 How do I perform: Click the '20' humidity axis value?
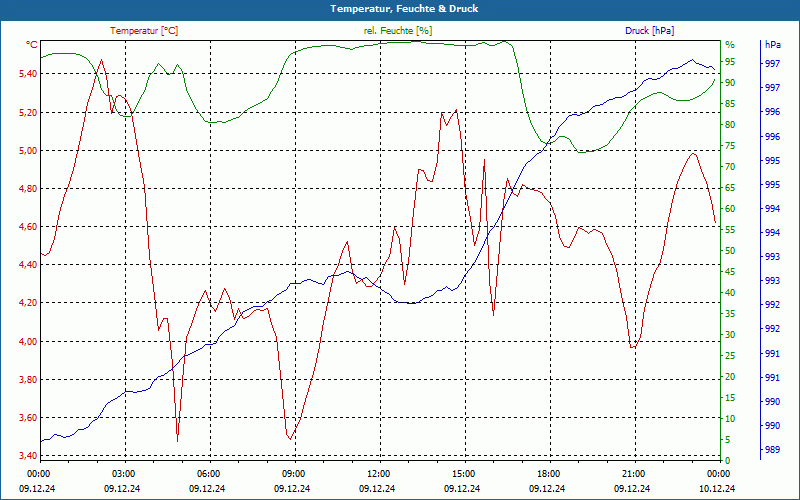coord(730,377)
